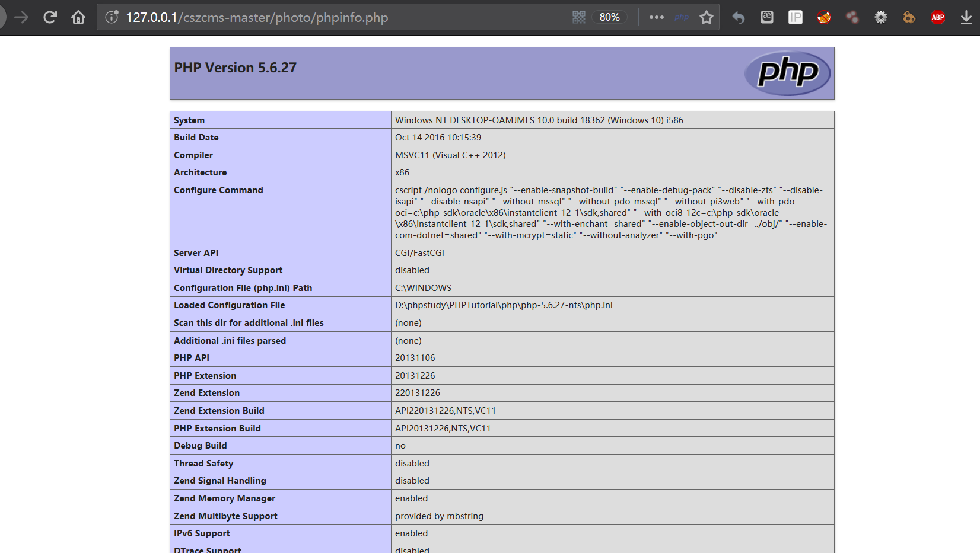Click the Debug Build 'no' value
The width and height of the screenshot is (980, 553).
(x=400, y=446)
